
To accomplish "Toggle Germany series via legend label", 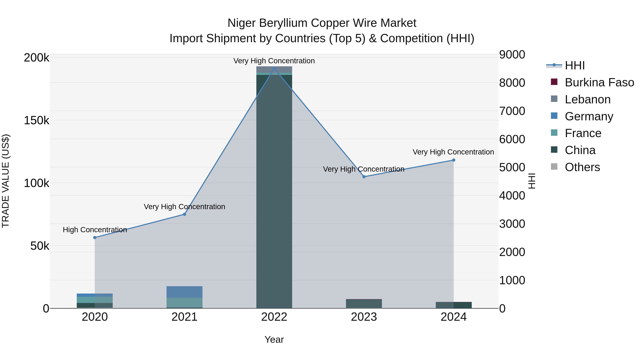I will (x=589, y=116).
